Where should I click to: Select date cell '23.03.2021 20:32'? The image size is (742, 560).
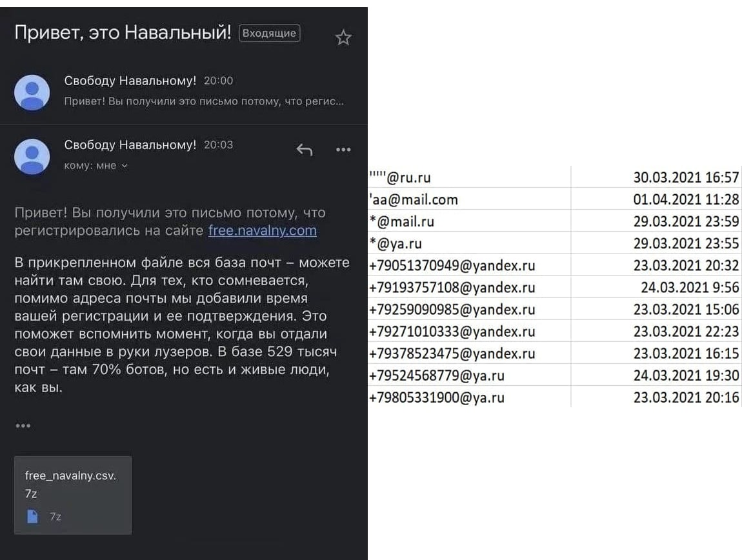pyautogui.click(x=656, y=265)
